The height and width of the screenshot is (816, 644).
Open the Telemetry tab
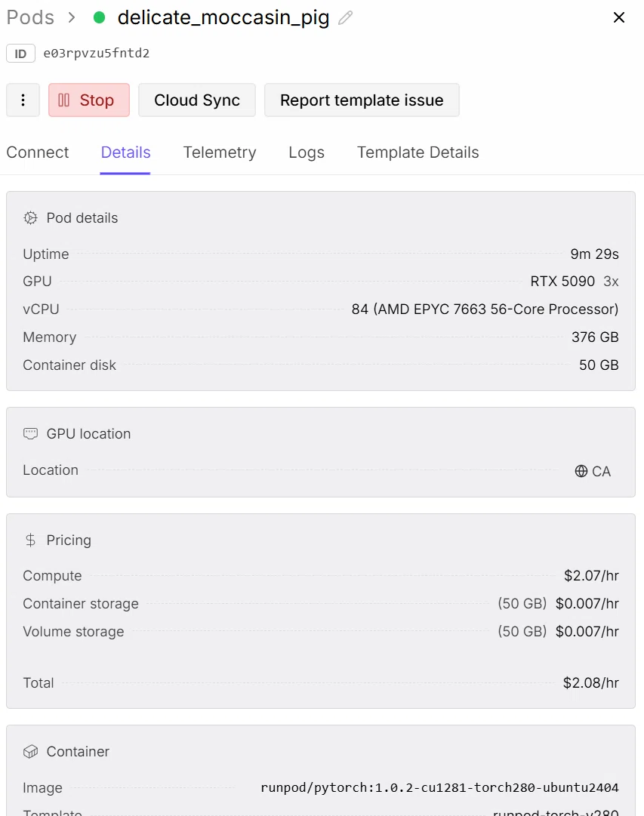(220, 152)
